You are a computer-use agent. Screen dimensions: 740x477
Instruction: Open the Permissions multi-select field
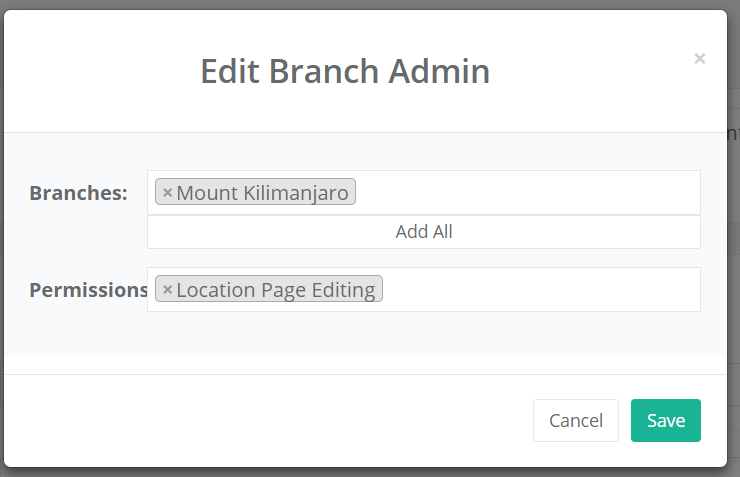(x=424, y=289)
